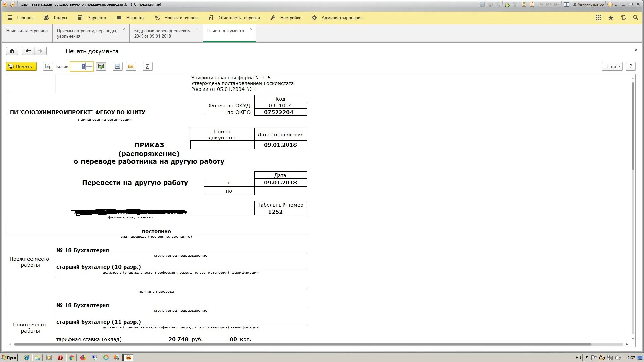Open the Выплаты section

(x=130, y=18)
